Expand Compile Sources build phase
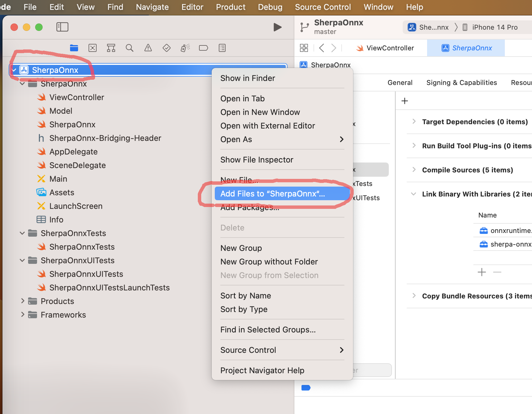This screenshot has height=414, width=532. pos(414,170)
